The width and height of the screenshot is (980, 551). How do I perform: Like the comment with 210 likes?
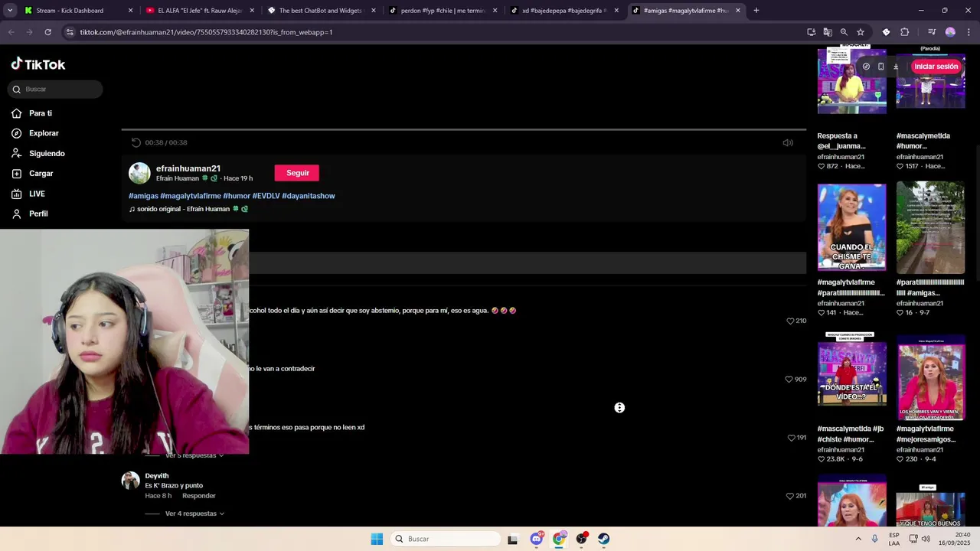(x=790, y=321)
